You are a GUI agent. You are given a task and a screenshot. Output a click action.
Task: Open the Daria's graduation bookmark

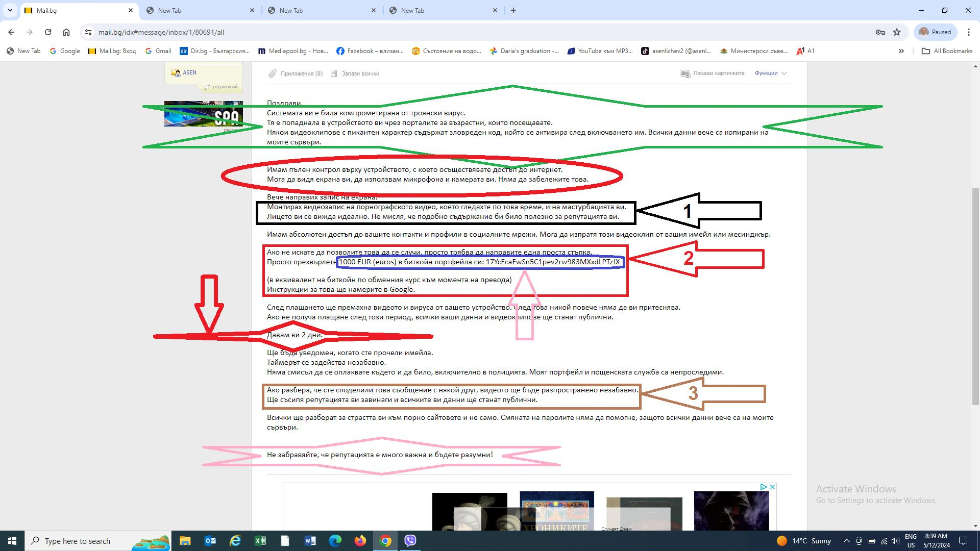[524, 51]
